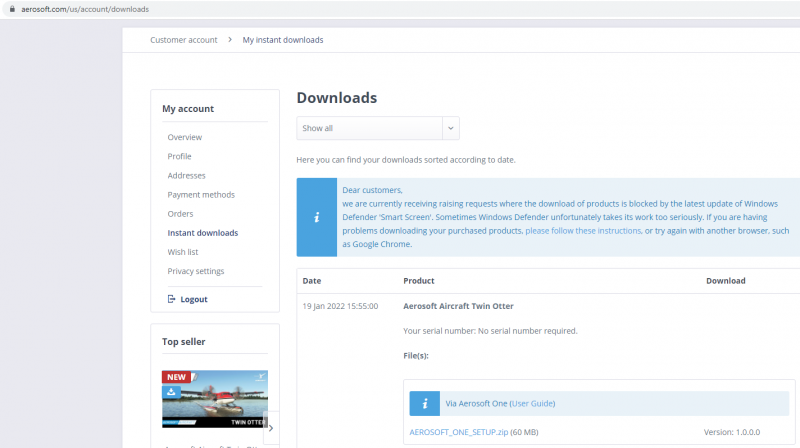Click the padlock icon in address bar

click(12, 9)
